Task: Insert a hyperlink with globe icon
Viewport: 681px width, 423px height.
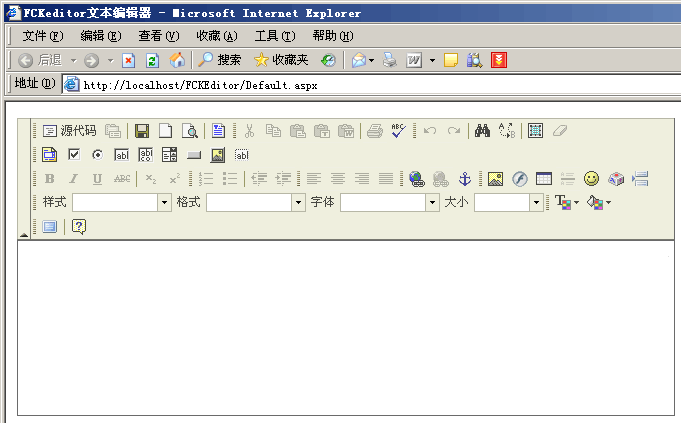Action: coord(417,179)
